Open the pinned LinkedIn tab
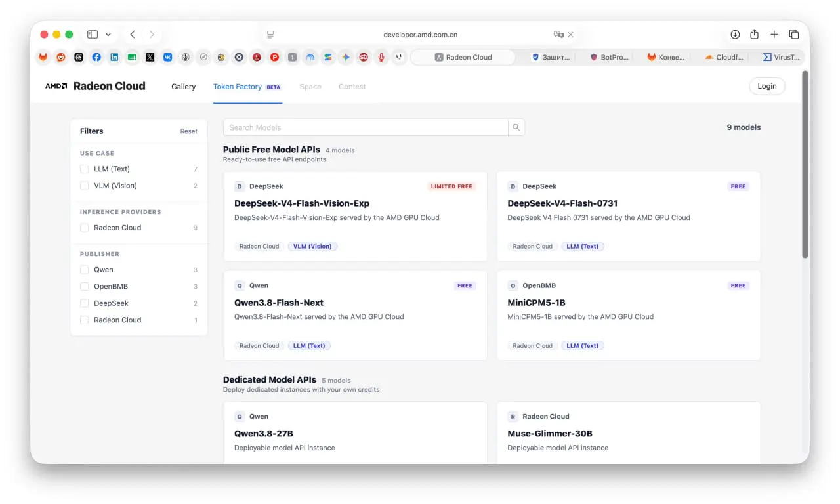840x504 pixels. [x=114, y=57]
